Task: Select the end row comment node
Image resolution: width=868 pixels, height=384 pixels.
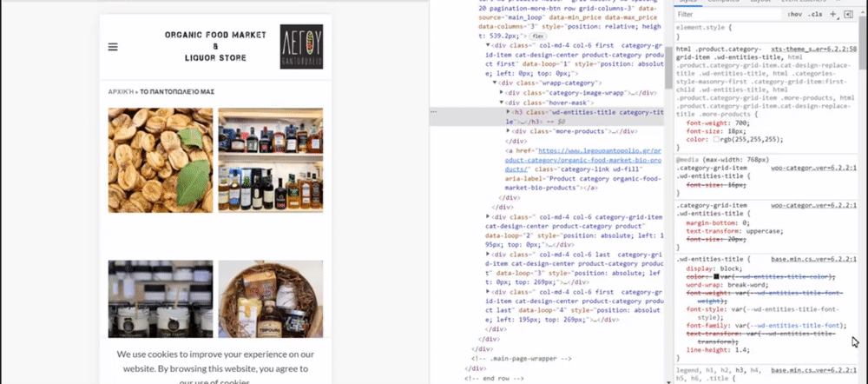Action: (494, 379)
